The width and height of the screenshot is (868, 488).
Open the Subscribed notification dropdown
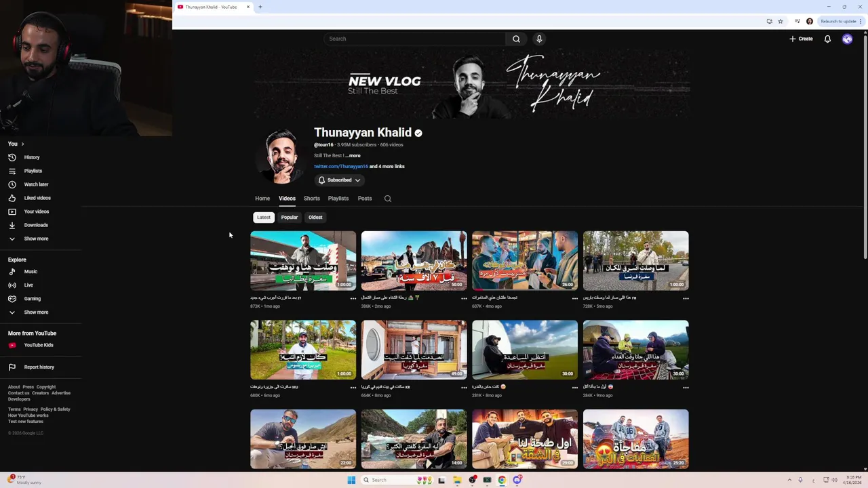pos(339,180)
